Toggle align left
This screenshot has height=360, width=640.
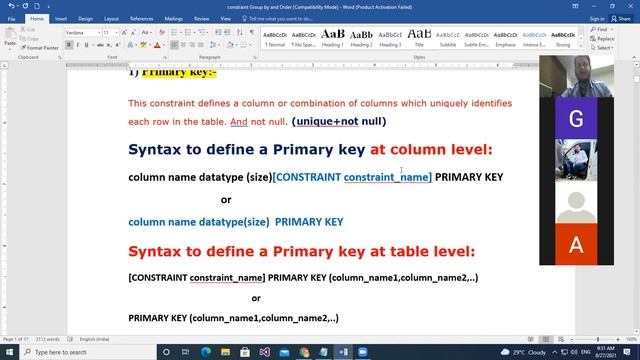point(174,45)
